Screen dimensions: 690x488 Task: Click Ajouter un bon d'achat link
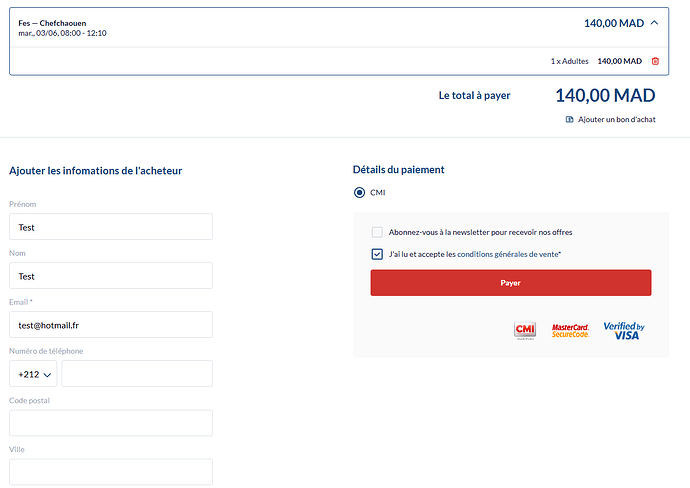617,119
